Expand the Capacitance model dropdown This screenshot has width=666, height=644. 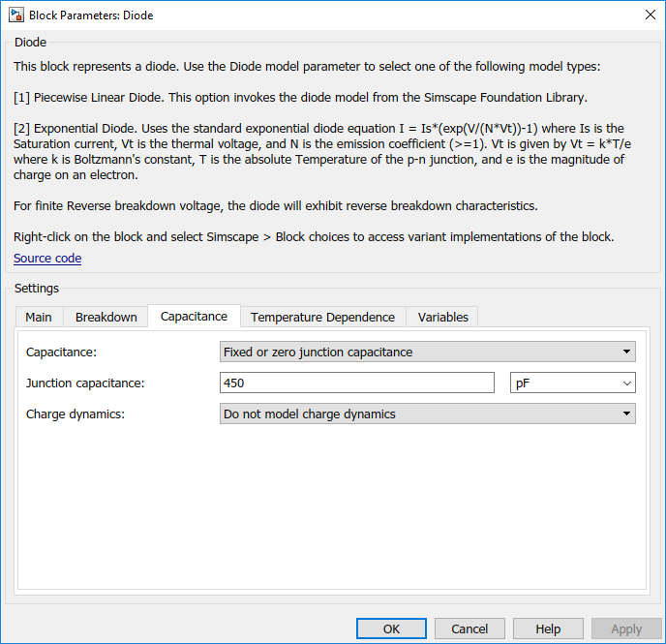(x=427, y=352)
